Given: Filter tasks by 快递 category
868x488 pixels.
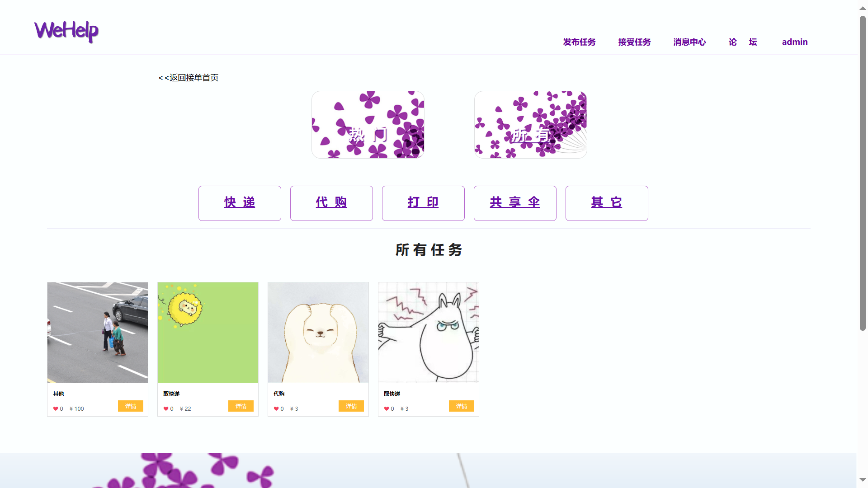Looking at the screenshot, I should [x=240, y=203].
